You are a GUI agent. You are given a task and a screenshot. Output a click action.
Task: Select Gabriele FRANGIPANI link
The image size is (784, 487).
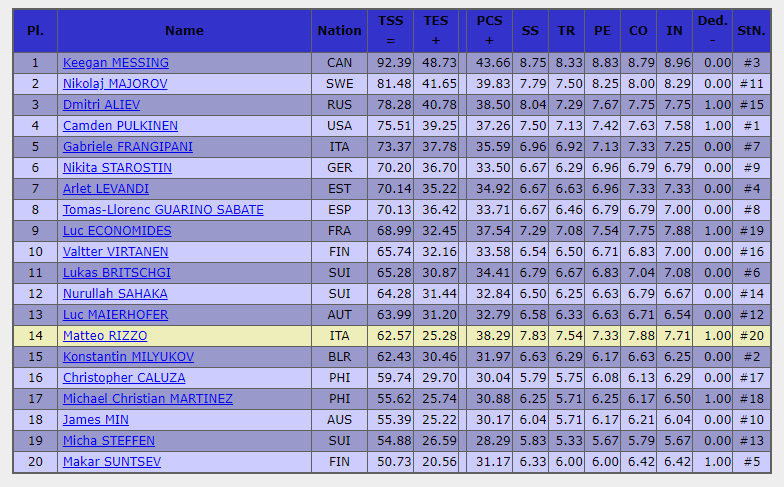(127, 147)
